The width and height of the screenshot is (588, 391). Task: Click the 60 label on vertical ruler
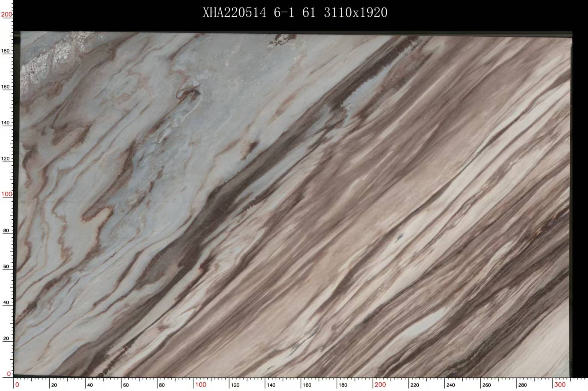click(x=6, y=267)
